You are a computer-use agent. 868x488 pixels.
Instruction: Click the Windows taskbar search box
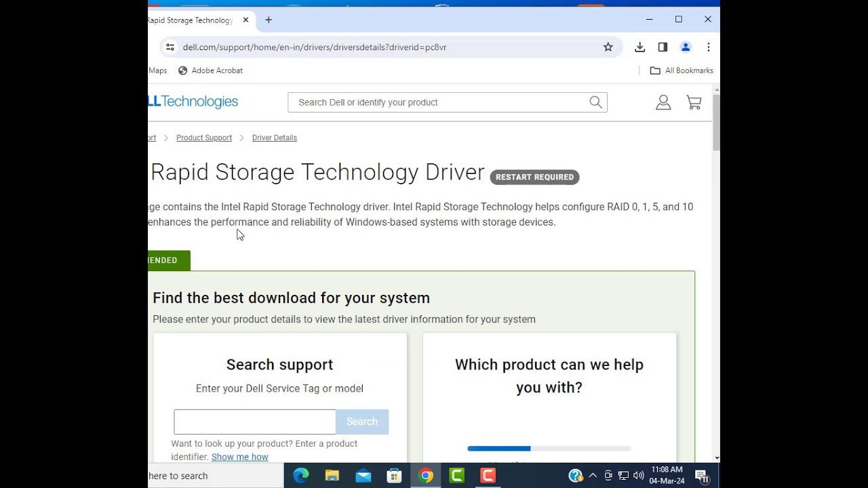click(216, 476)
